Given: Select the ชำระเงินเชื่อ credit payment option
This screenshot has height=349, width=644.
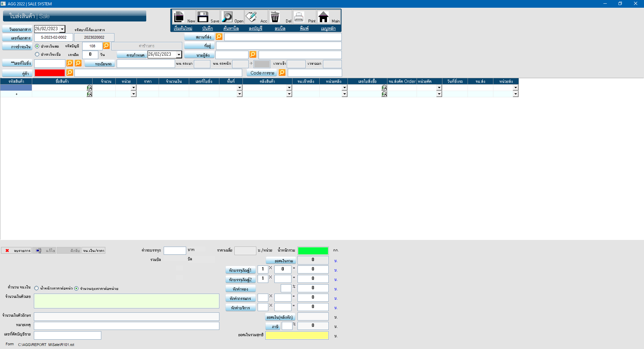Looking at the screenshot, I should [37, 54].
